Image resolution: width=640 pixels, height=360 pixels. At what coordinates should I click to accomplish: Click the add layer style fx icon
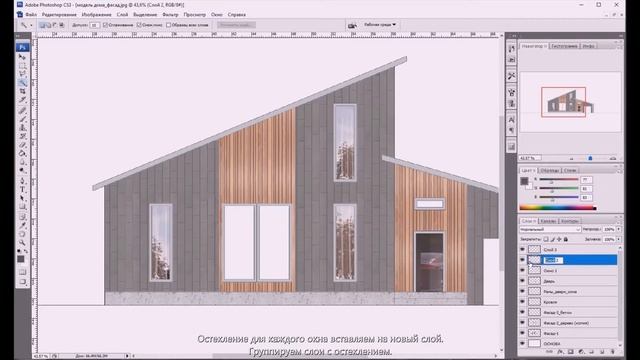point(560,351)
